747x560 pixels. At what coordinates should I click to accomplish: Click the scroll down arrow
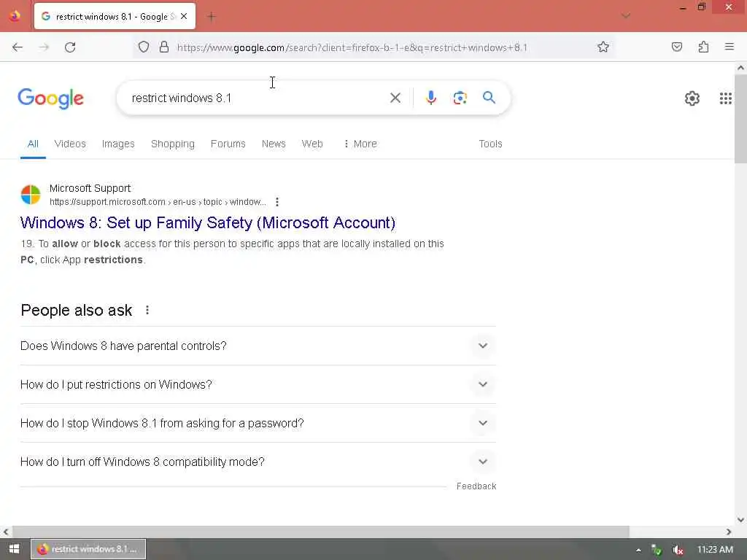tap(740, 519)
